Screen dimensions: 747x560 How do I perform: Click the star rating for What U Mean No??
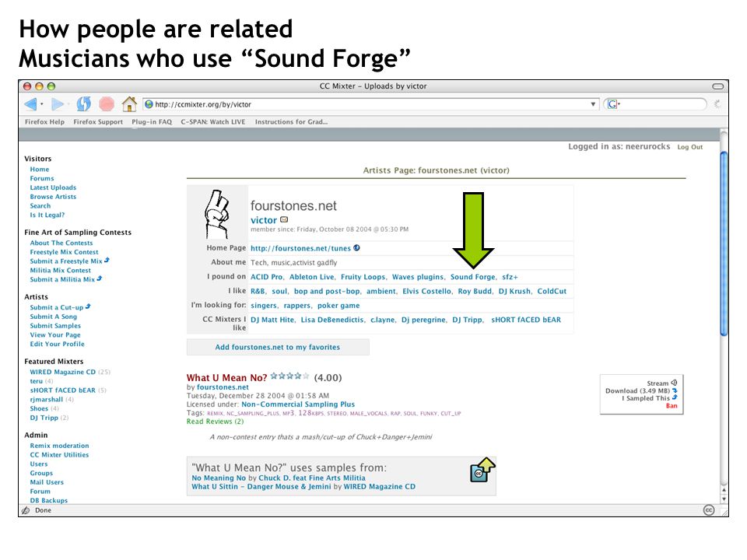click(289, 376)
